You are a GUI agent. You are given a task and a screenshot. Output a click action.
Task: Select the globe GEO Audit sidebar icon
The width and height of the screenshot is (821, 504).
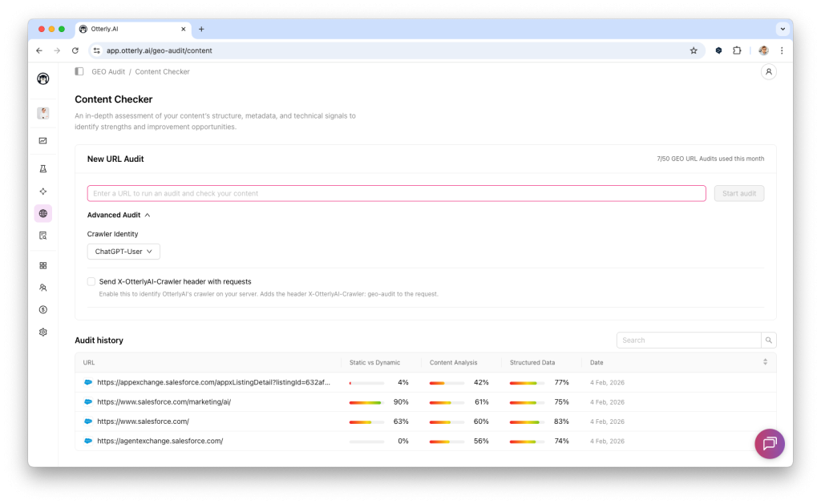[x=43, y=213]
